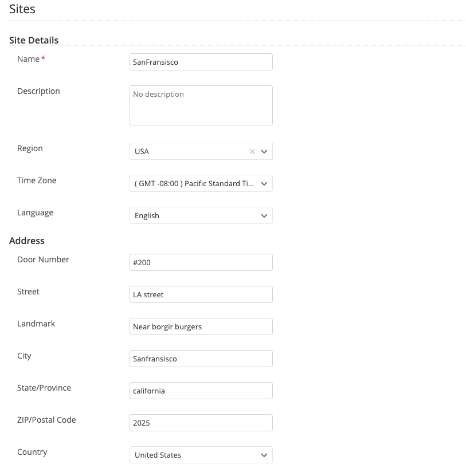Viewport: 466px width, 476px height.
Task: Clear the selected Region value USA
Action: tap(252, 151)
